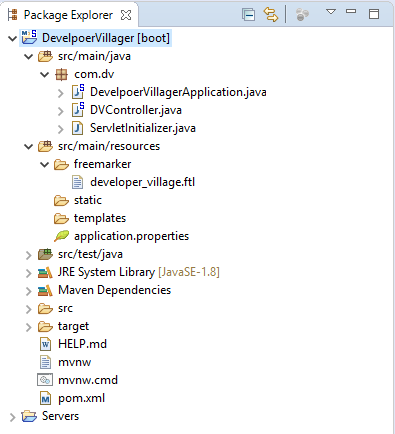Viewport: 395px width, 434px height.
Task: Expand the Servers project node
Action: [12, 417]
